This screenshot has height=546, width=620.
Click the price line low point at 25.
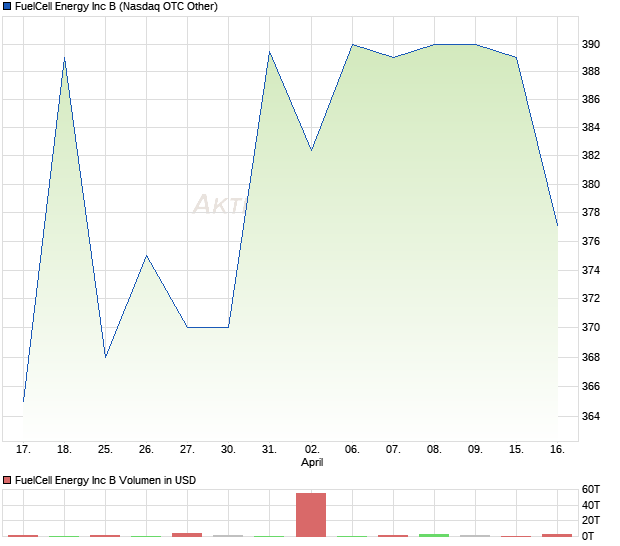pos(106,357)
